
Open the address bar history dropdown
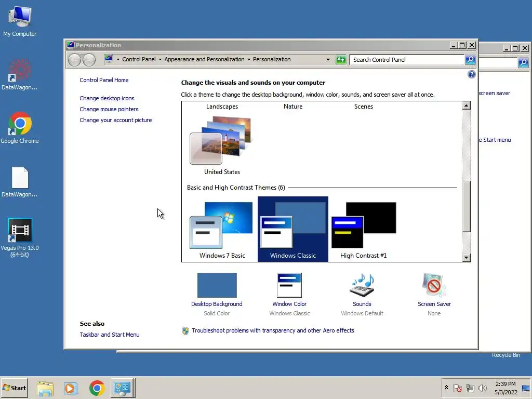328,60
